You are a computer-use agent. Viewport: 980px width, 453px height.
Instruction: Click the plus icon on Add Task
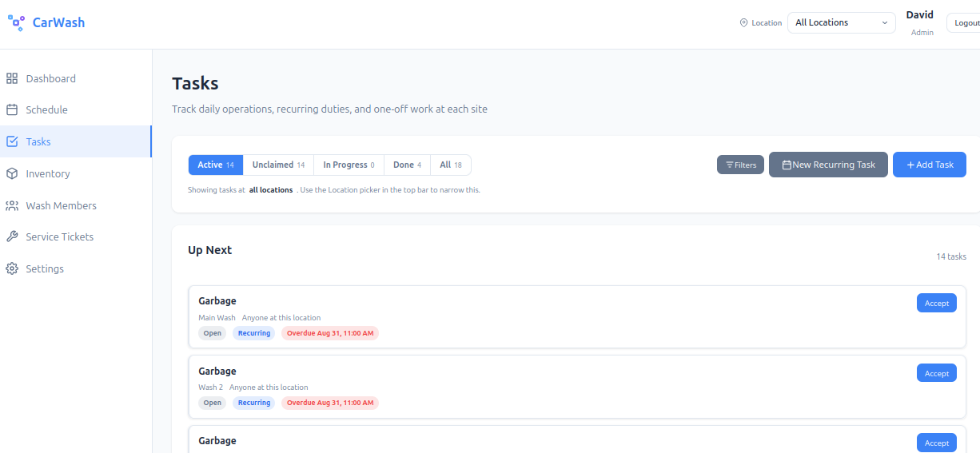tap(910, 165)
